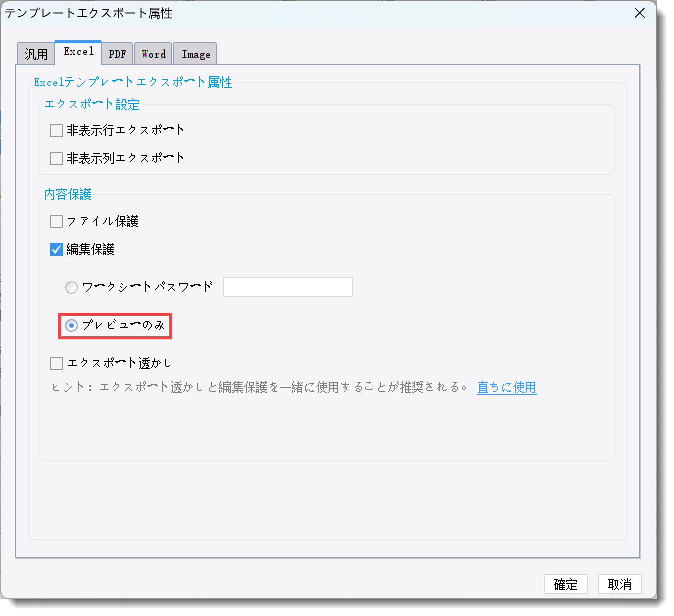The image size is (674, 616).
Task: Click the Excelテンプレートエクスポート属性 heading
Action: pyautogui.click(x=133, y=82)
